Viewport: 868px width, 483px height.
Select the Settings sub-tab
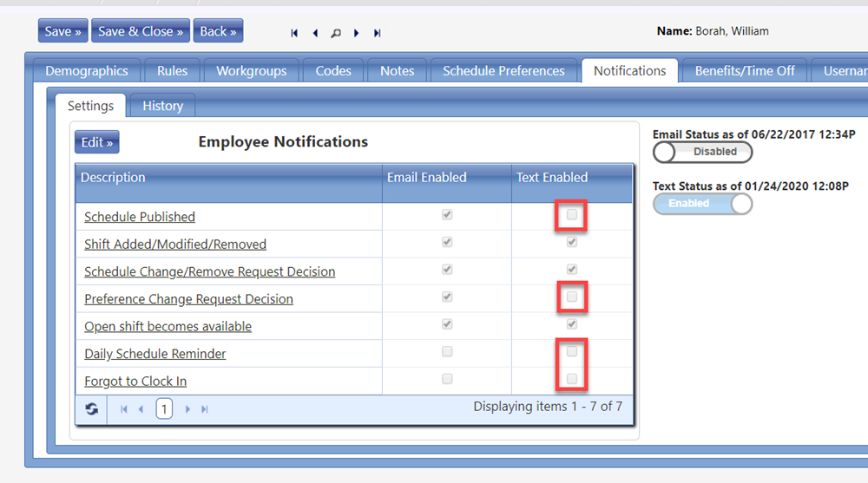coord(91,106)
